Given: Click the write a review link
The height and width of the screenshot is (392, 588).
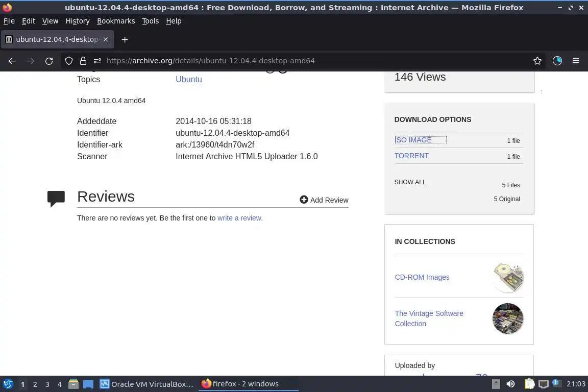Looking at the screenshot, I should pyautogui.click(x=239, y=218).
